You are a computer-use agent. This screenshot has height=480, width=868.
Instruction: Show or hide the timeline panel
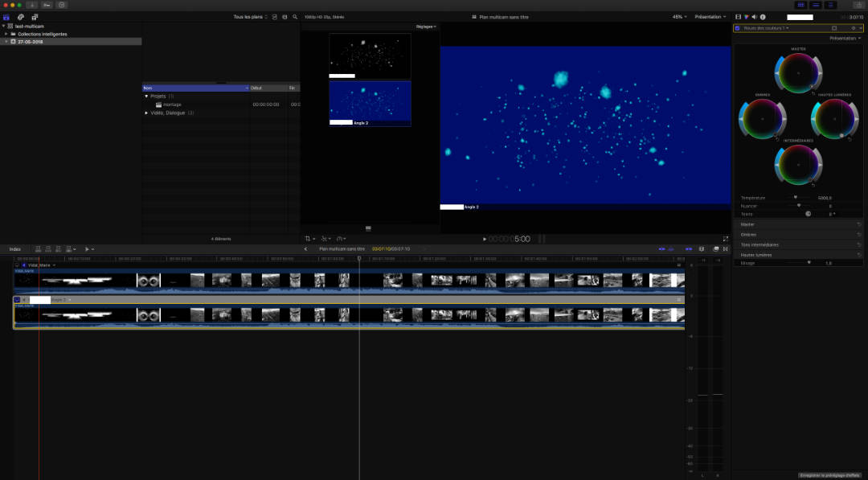816,5
